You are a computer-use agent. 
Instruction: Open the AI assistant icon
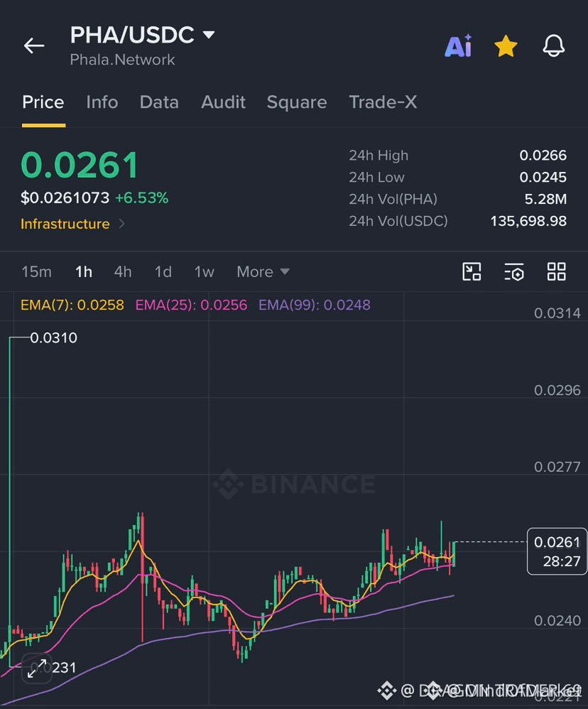[x=459, y=45]
